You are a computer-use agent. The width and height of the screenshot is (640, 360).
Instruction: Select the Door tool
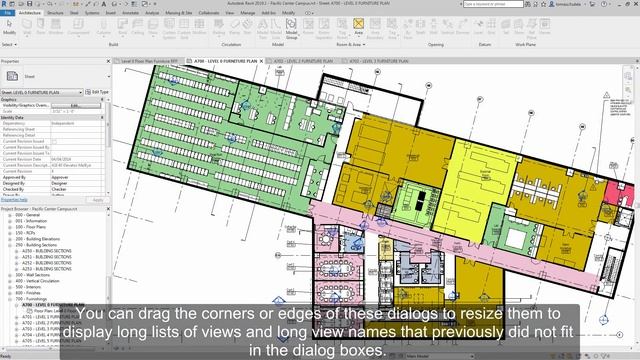41,27
